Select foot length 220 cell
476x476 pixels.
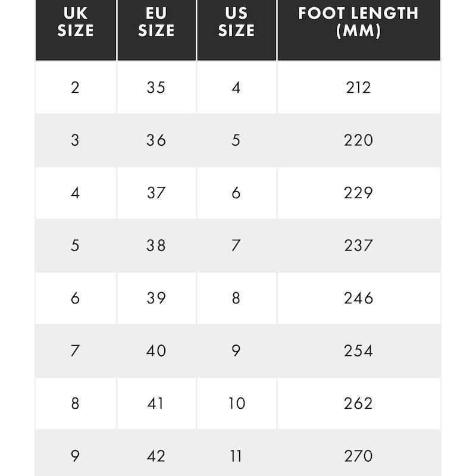tap(359, 140)
